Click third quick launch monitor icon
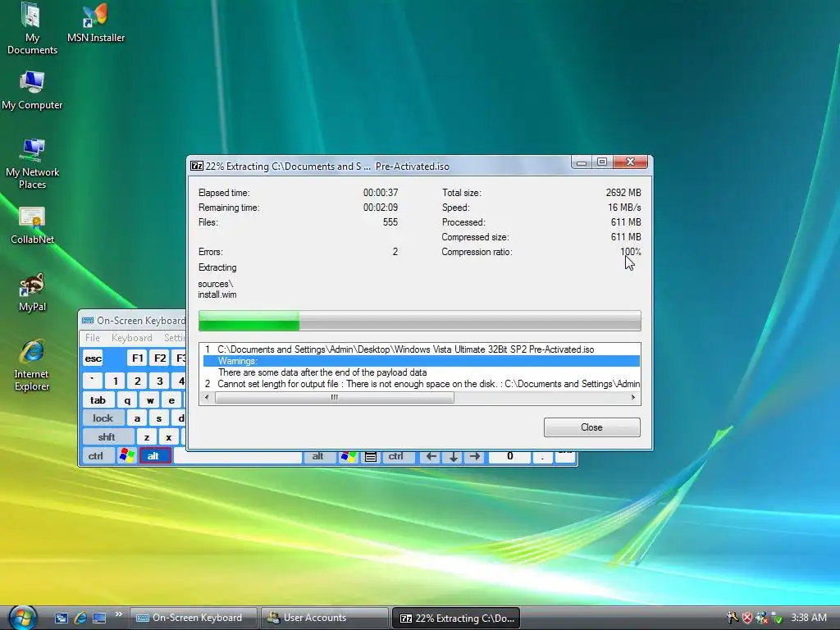The width and height of the screenshot is (840, 630). coord(99,618)
